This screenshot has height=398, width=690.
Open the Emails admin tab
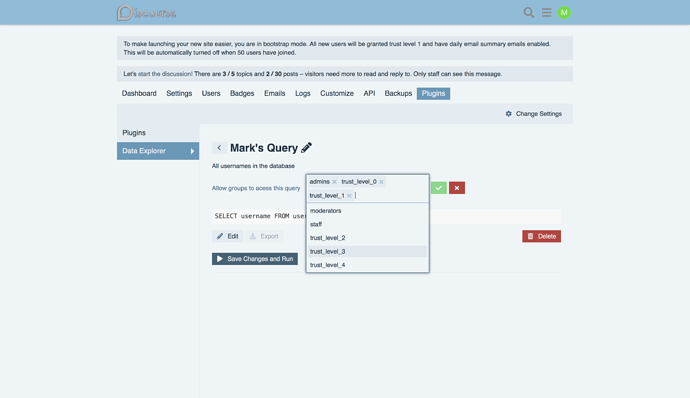pos(275,93)
